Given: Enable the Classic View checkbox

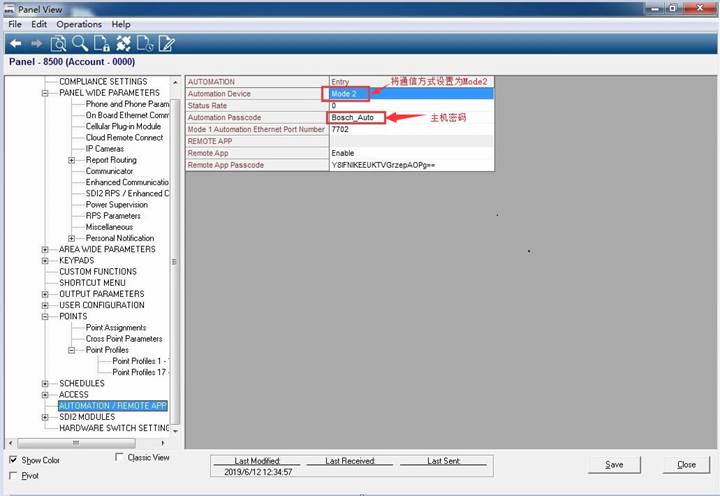Looking at the screenshot, I should pyautogui.click(x=120, y=457).
